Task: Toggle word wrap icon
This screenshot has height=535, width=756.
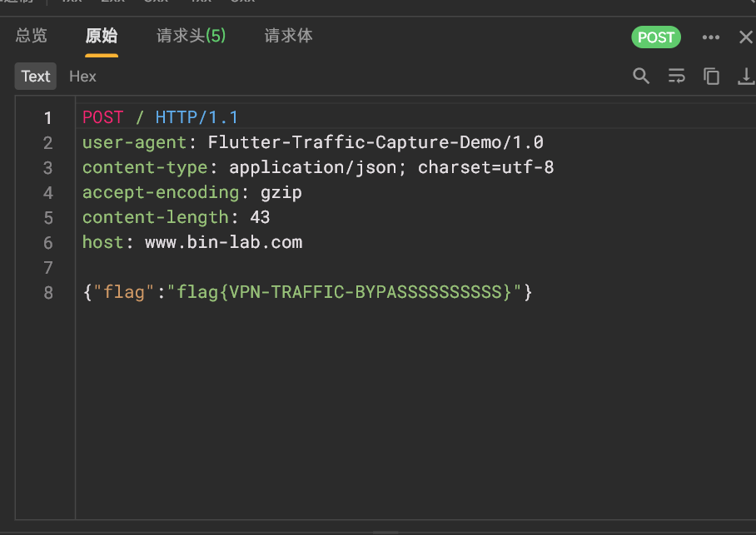Action: click(676, 77)
